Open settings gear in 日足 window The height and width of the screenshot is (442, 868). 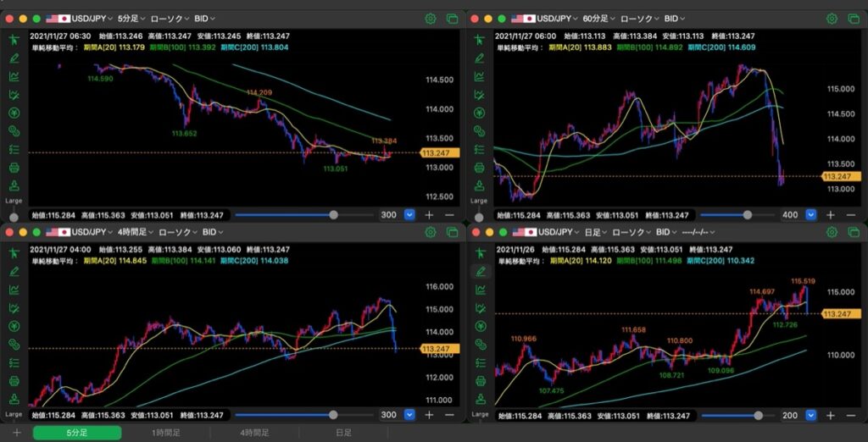click(832, 232)
